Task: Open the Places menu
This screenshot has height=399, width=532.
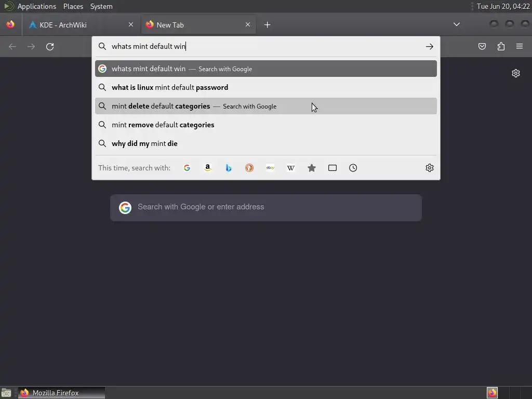Action: point(73,6)
